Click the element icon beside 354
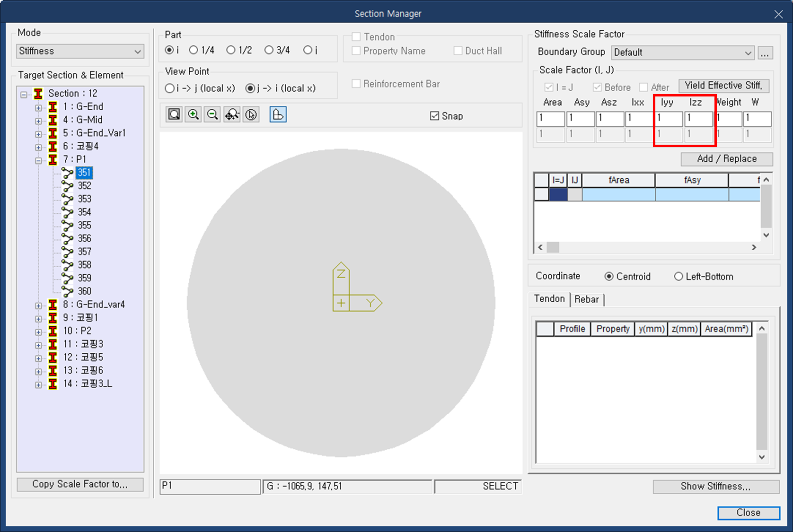The width and height of the screenshot is (793, 532). (x=68, y=213)
